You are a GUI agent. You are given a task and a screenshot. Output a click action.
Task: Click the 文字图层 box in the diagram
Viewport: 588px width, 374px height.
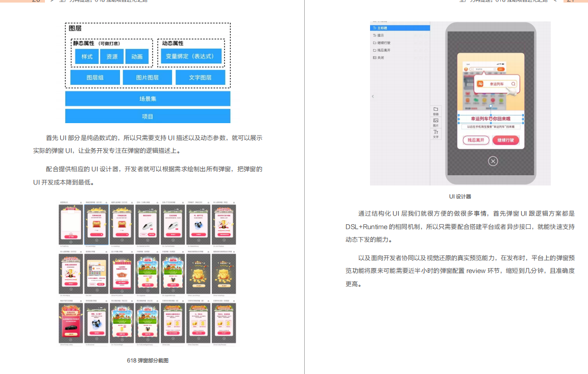pos(200,77)
